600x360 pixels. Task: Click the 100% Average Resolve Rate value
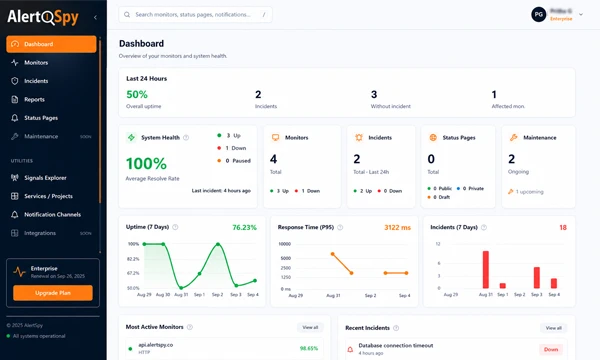point(146,164)
